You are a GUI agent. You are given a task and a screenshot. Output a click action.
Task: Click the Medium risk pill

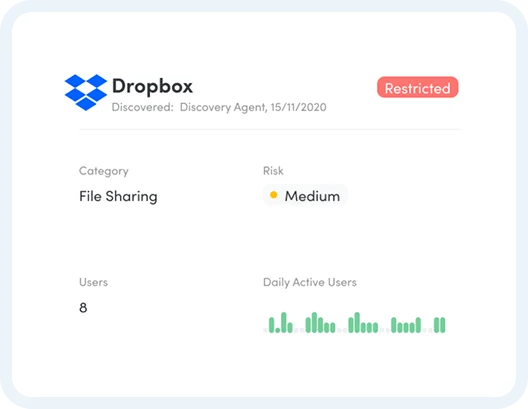pos(305,196)
